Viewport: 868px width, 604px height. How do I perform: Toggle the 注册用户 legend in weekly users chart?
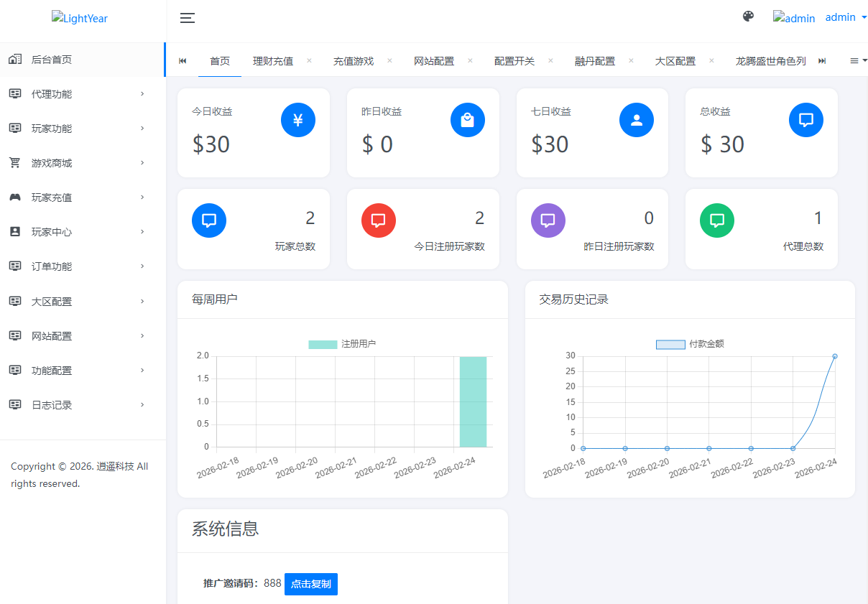point(342,344)
